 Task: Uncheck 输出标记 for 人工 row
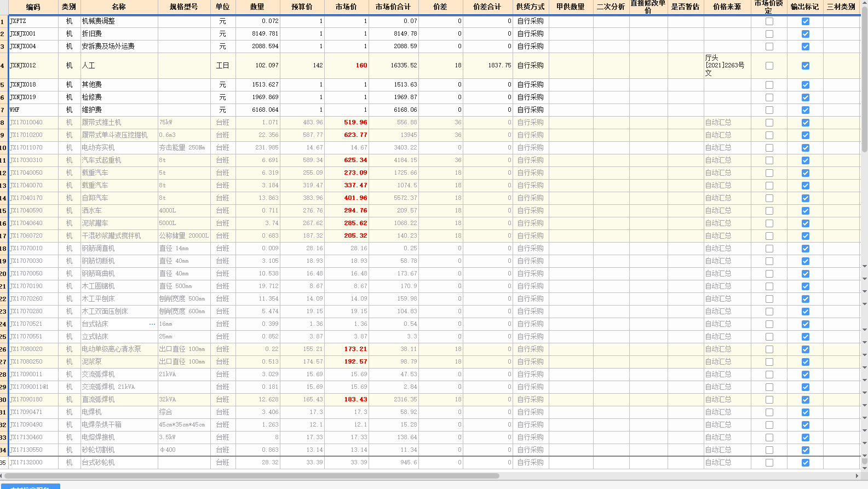805,66
